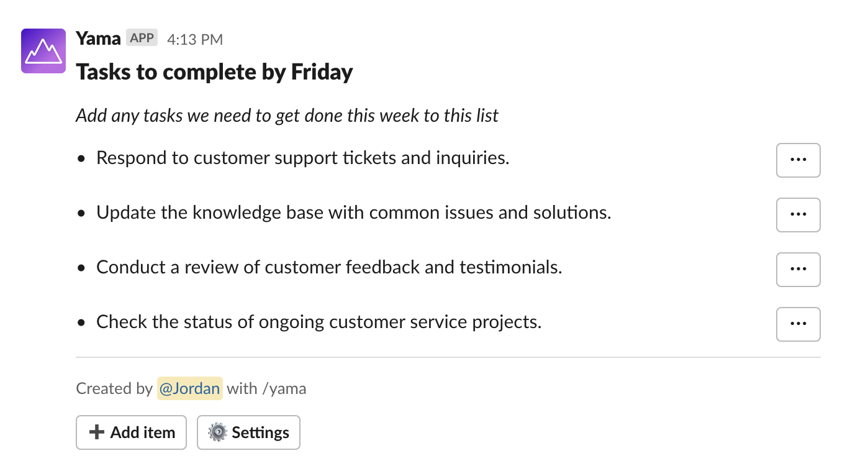Open the ellipsis menu beside the second list item
This screenshot has width=868, height=471.
798,215
